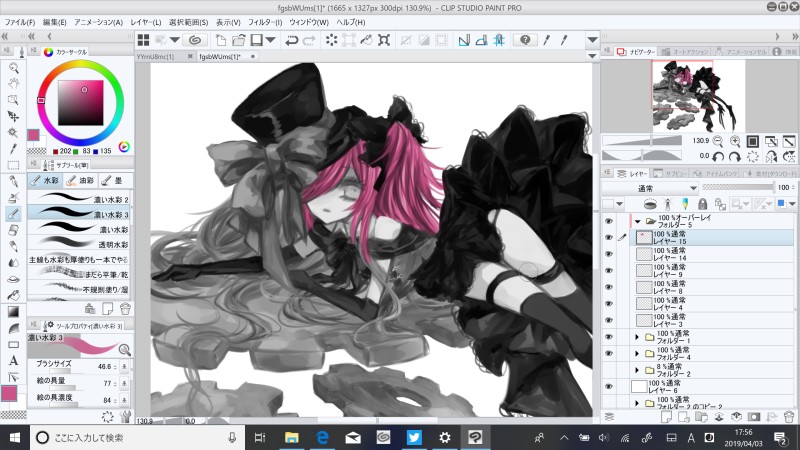
Task: Expand the フォルダー 4 folder
Action: tap(637, 354)
